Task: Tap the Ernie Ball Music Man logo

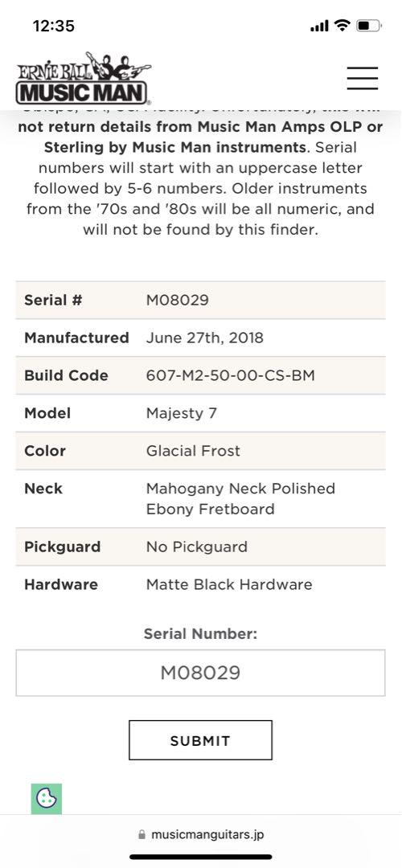Action: click(83, 79)
